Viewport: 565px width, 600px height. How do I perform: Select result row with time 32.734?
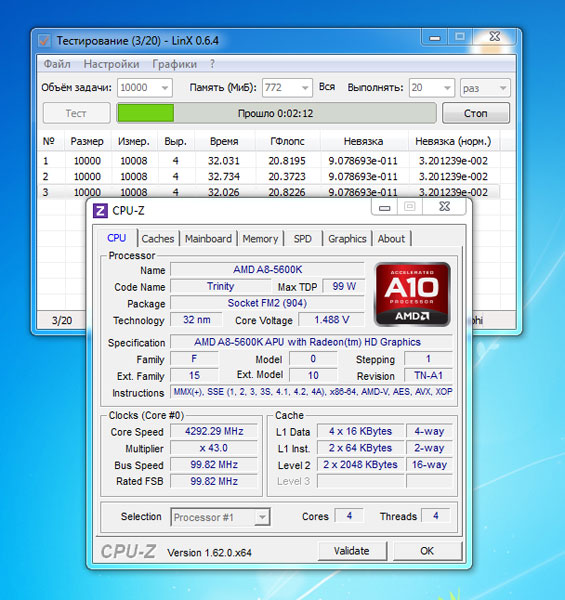point(268,176)
